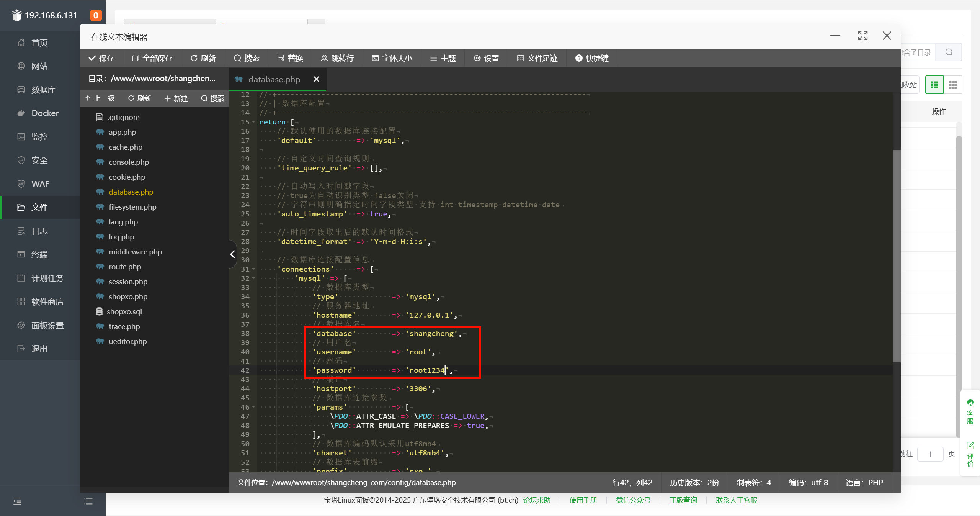Open Terminal (终端) sidebar menu

[x=40, y=254]
